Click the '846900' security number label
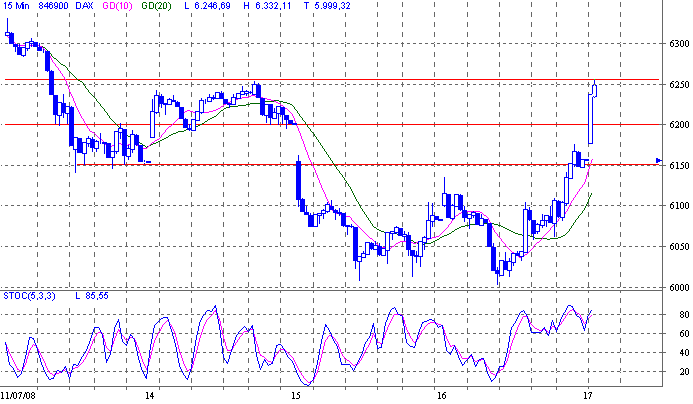This screenshot has width=693, height=404. [x=53, y=6]
